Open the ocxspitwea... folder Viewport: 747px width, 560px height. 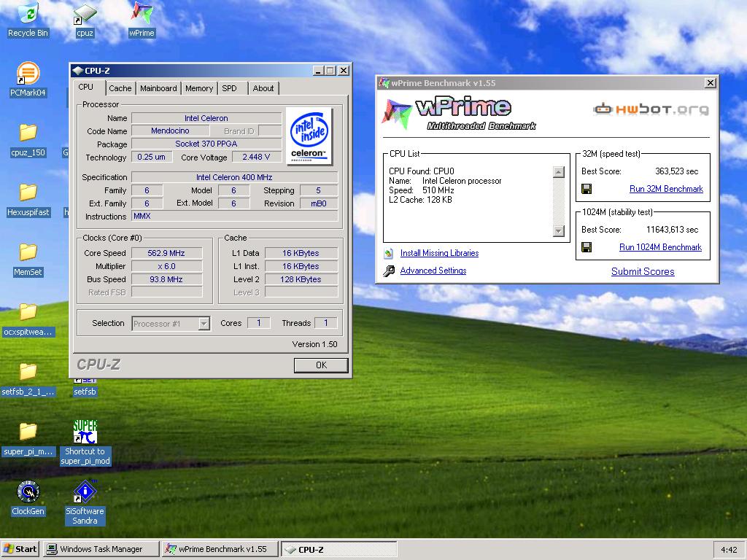click(x=28, y=319)
